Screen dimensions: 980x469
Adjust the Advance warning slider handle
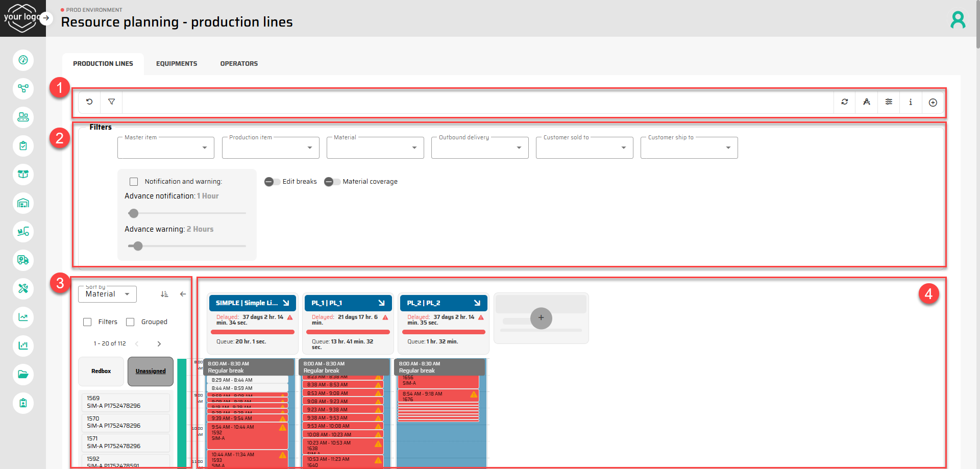138,246
